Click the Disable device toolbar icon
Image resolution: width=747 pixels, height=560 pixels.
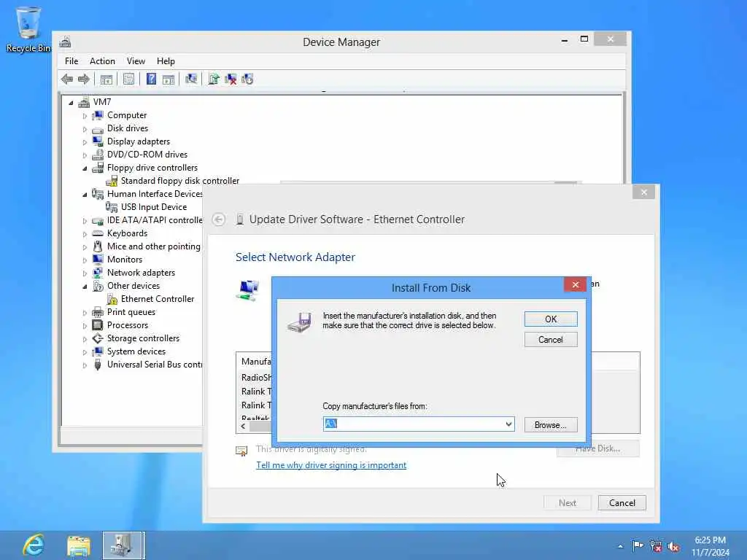[x=247, y=79]
